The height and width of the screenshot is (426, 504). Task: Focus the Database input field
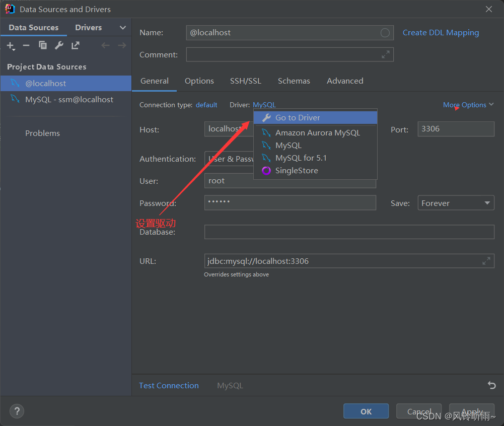349,232
